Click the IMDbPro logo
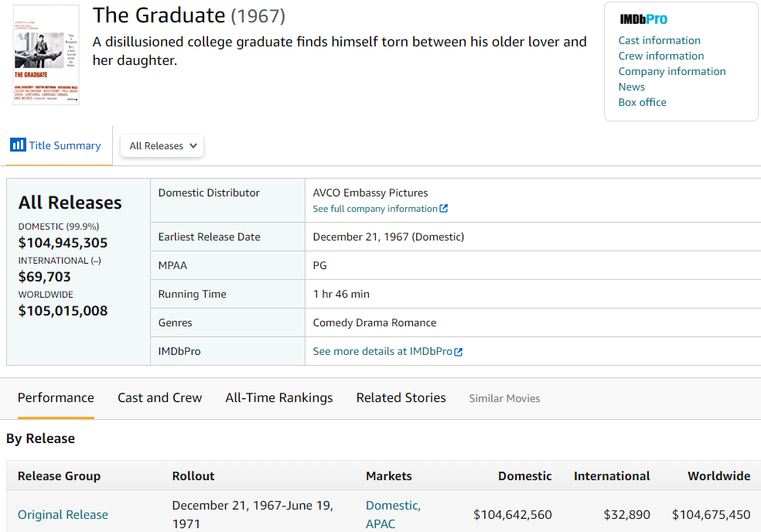761x532 pixels. (643, 19)
